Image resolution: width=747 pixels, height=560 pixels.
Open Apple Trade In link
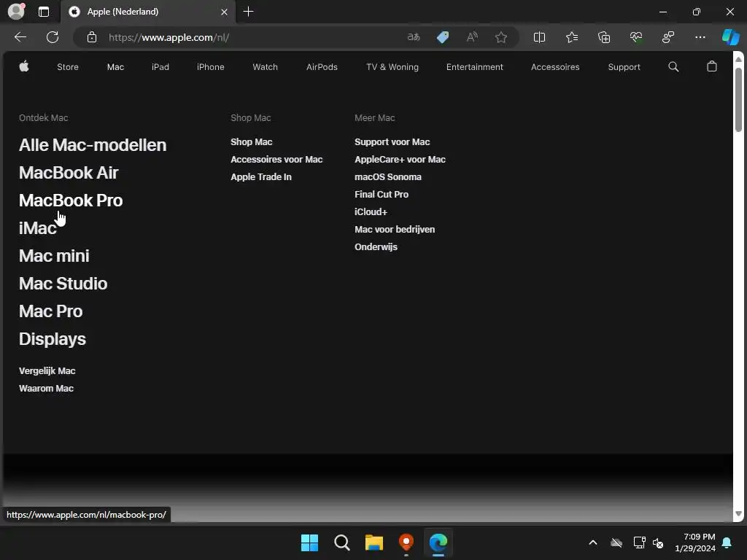point(261,177)
